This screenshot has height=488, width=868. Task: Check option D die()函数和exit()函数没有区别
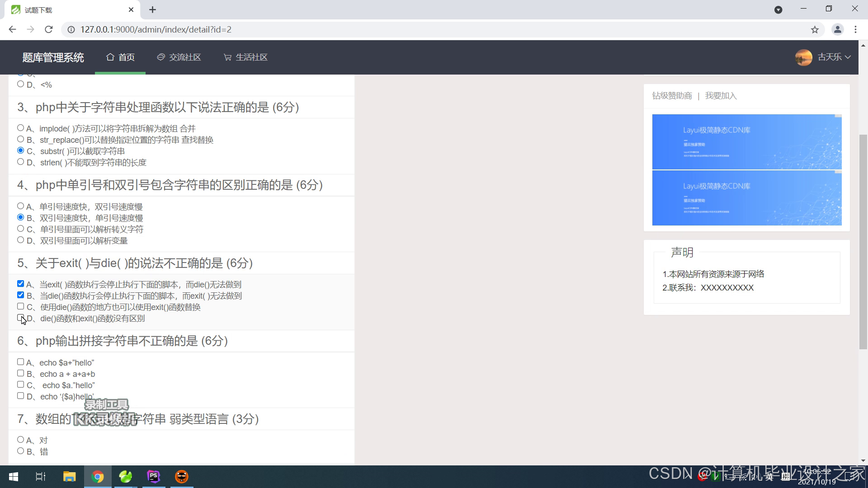pos(20,318)
